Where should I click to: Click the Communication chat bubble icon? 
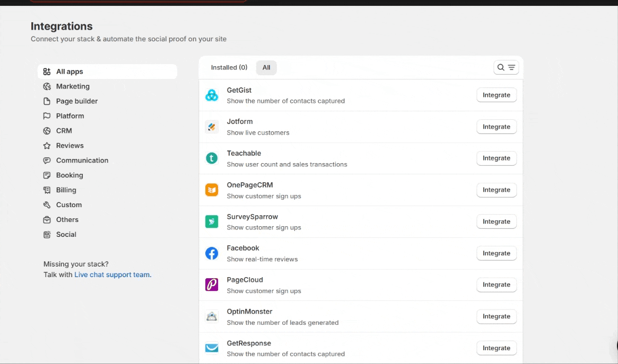pyautogui.click(x=47, y=160)
